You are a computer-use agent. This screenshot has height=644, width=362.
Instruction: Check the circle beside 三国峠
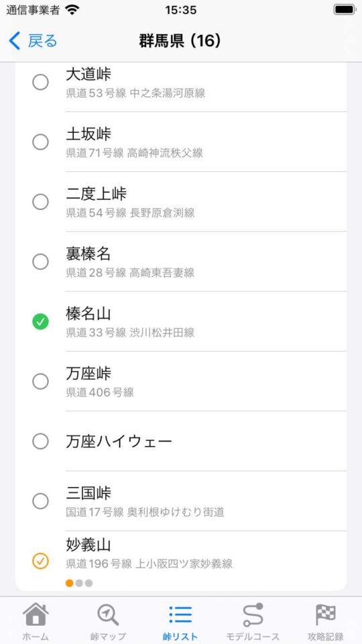coord(40,501)
